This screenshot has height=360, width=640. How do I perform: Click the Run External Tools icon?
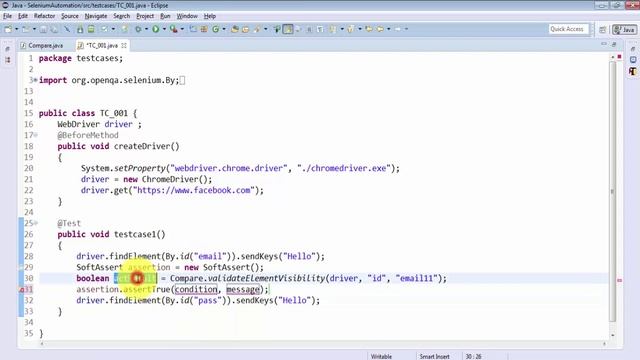pos(174,29)
